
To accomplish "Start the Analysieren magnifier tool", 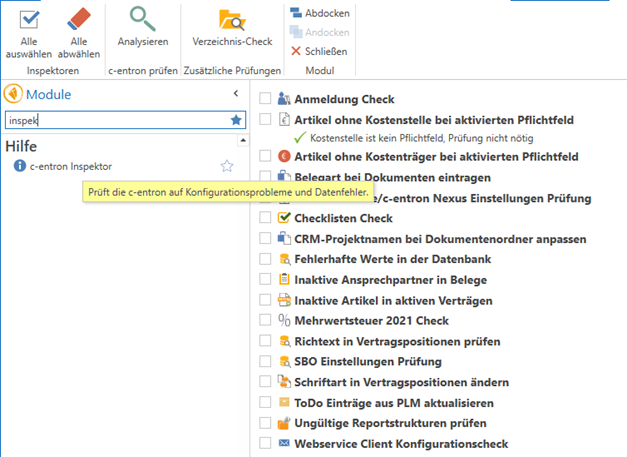I will click(x=142, y=19).
